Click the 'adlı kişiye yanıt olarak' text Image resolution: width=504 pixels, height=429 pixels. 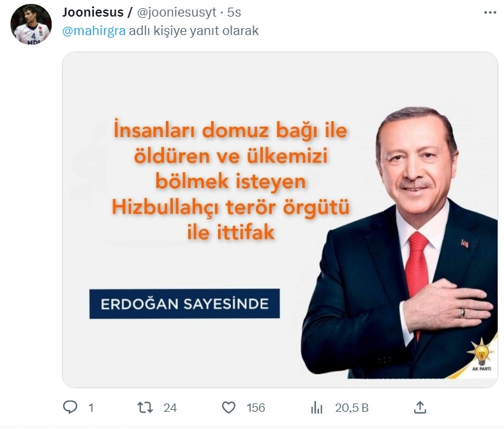[x=194, y=31]
